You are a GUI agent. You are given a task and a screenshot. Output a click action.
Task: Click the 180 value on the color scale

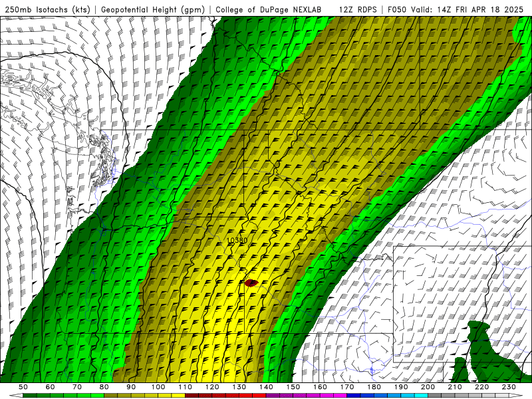click(x=374, y=387)
